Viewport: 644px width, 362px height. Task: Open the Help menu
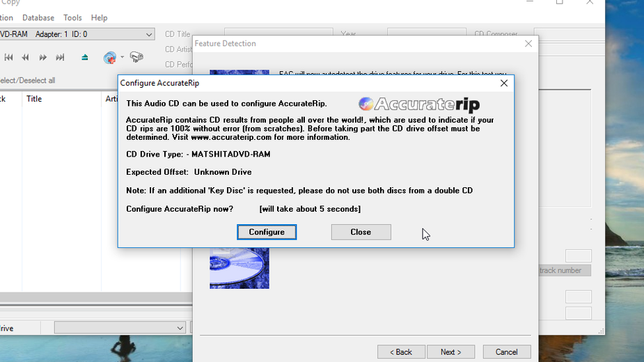99,17
